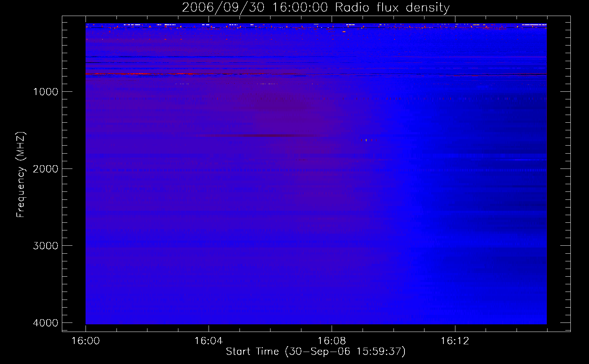Click the plot title "2006/09/30 16:00:00 Radio flux density"
This screenshot has height=364, width=589.
316,7
